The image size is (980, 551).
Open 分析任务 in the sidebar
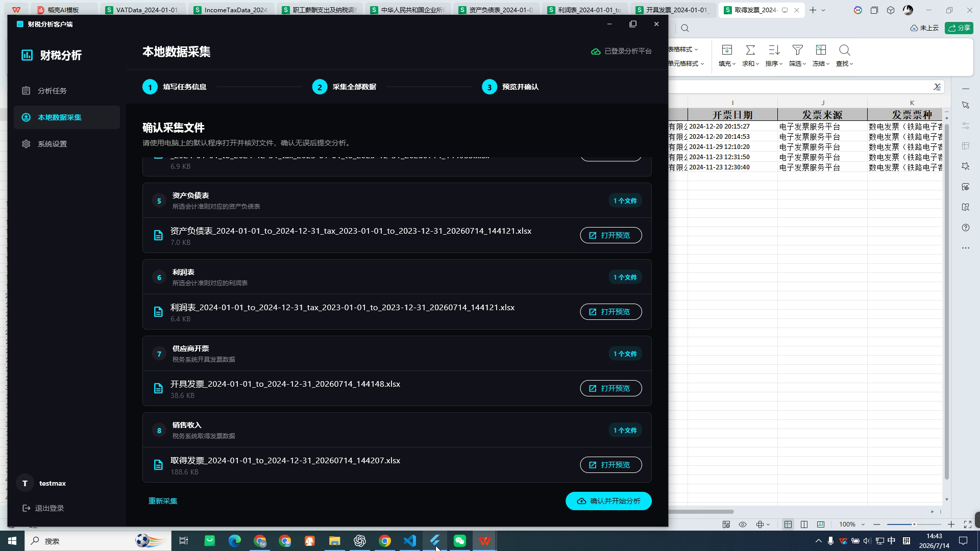pos(67,91)
